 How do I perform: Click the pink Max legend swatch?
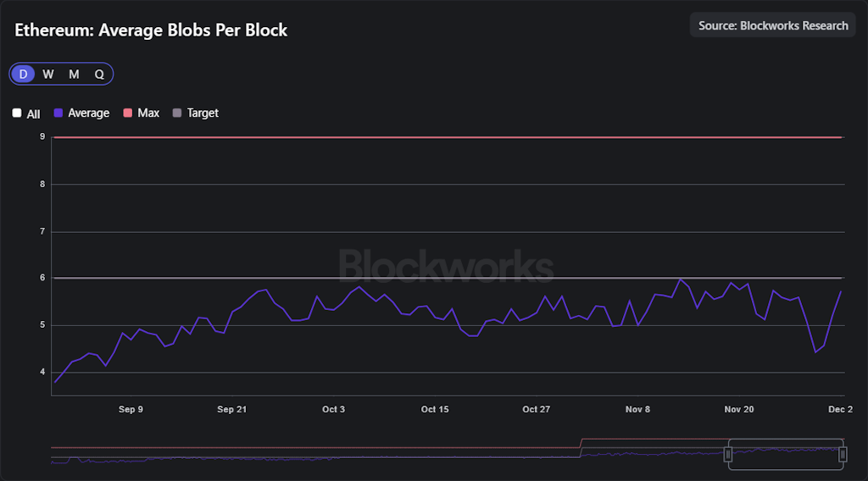coord(128,113)
